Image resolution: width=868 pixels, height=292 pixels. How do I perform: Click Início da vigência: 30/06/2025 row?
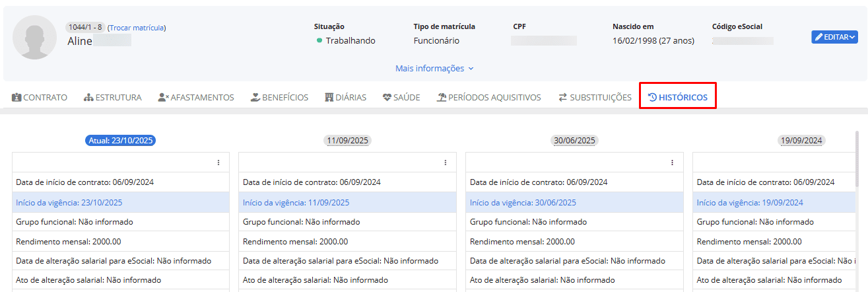[x=574, y=202]
